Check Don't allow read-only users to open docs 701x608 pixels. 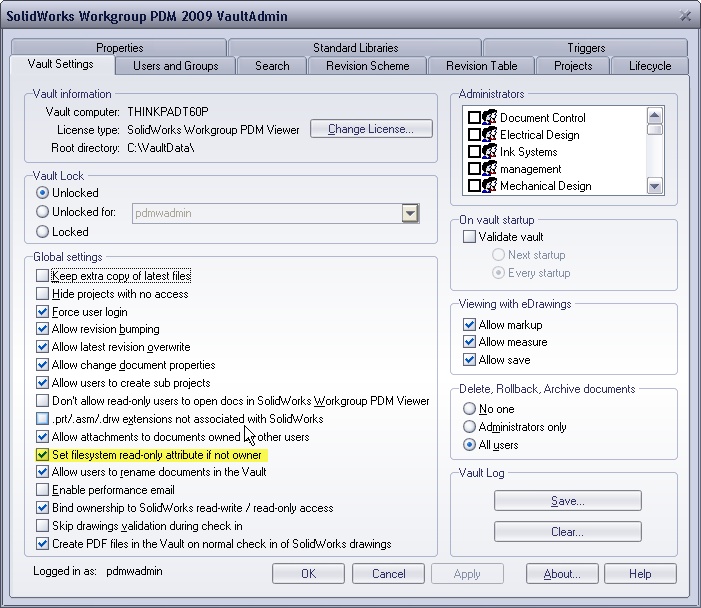click(42, 401)
